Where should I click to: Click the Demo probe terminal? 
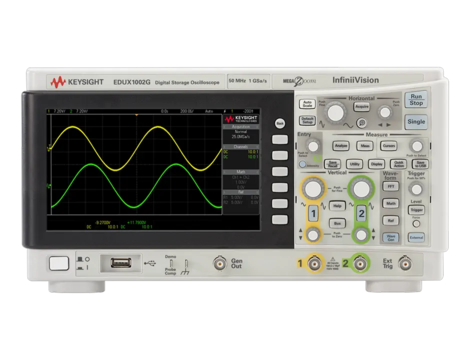tap(171, 263)
